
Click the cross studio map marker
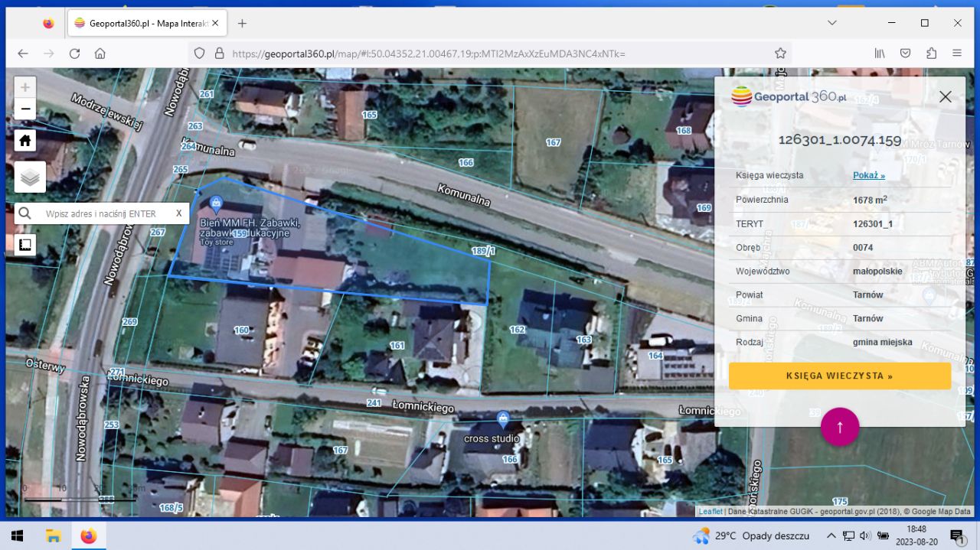coord(503,418)
